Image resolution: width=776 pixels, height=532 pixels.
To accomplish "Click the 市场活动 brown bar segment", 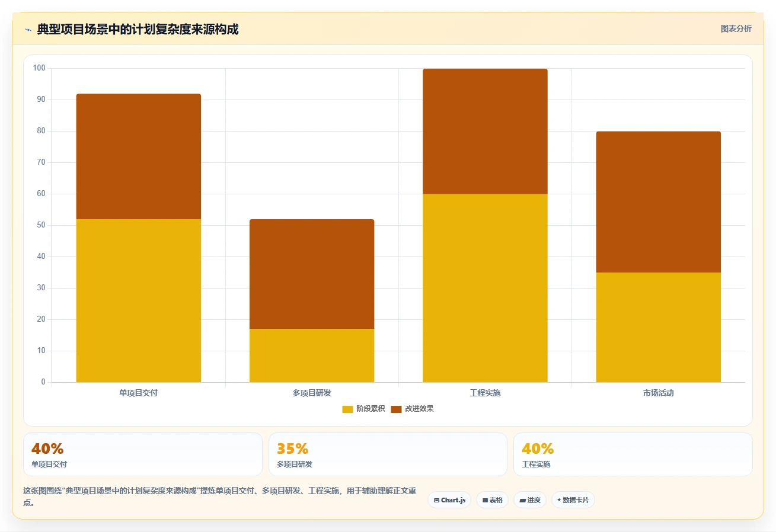I will pyautogui.click(x=658, y=202).
